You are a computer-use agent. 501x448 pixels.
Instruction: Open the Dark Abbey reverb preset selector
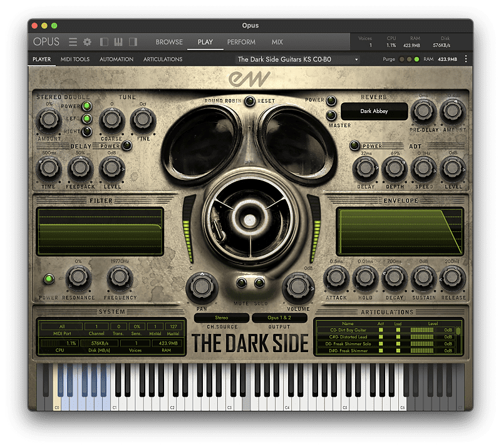tap(375, 110)
